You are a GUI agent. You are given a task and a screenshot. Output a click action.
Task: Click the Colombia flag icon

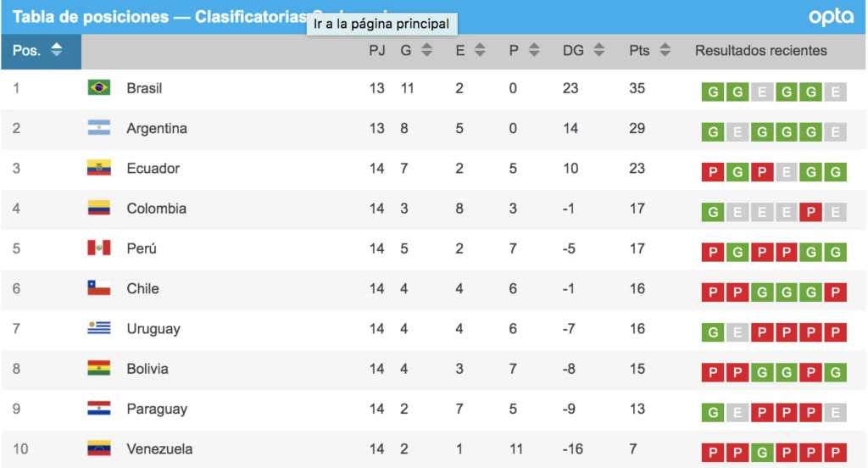click(98, 208)
